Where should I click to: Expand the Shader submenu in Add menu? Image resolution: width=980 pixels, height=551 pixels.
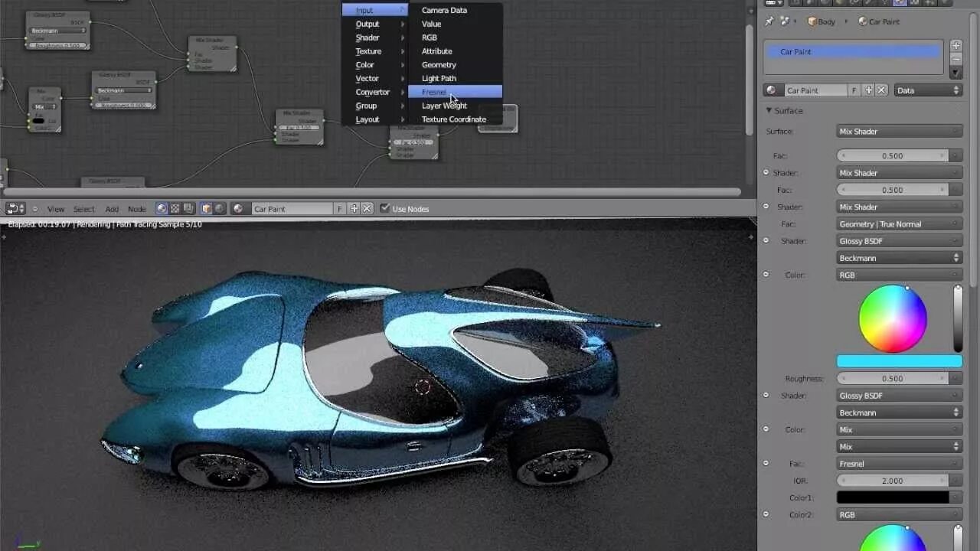click(x=375, y=37)
